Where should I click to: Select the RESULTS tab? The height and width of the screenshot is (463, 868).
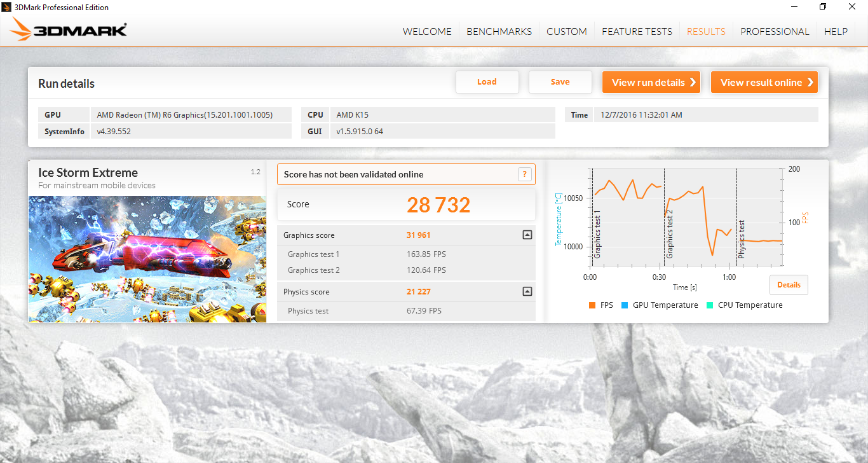click(x=706, y=31)
